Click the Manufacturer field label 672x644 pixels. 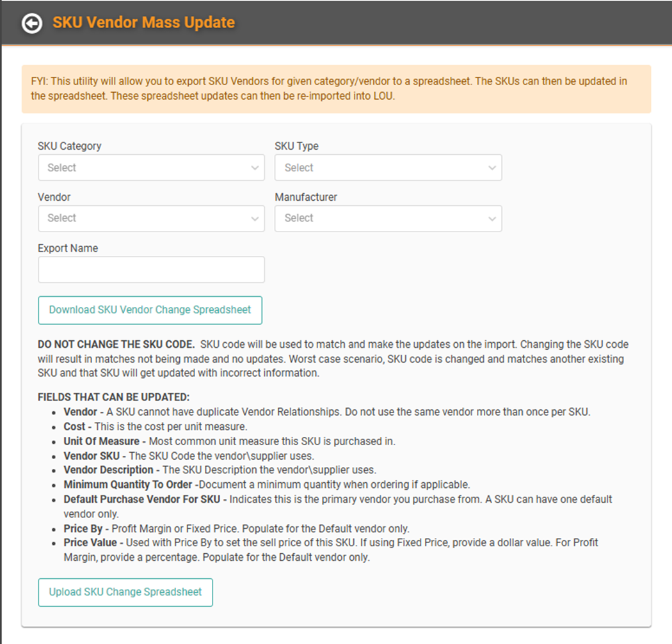306,197
